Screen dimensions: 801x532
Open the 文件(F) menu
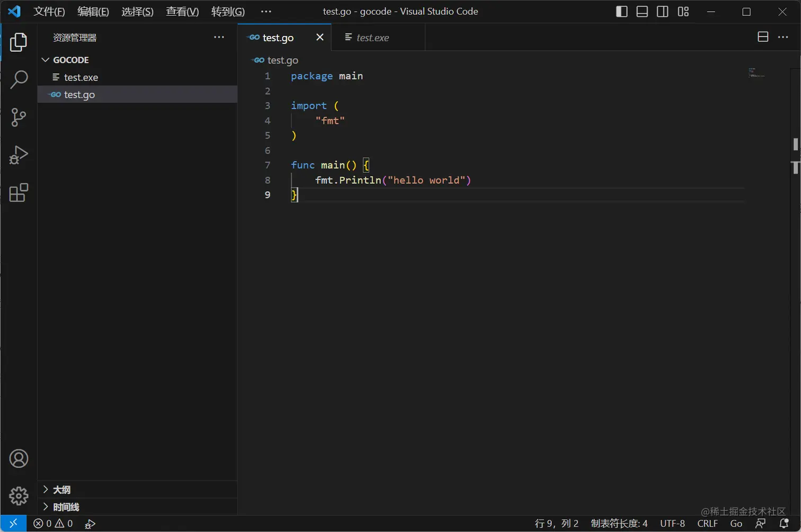(49, 12)
